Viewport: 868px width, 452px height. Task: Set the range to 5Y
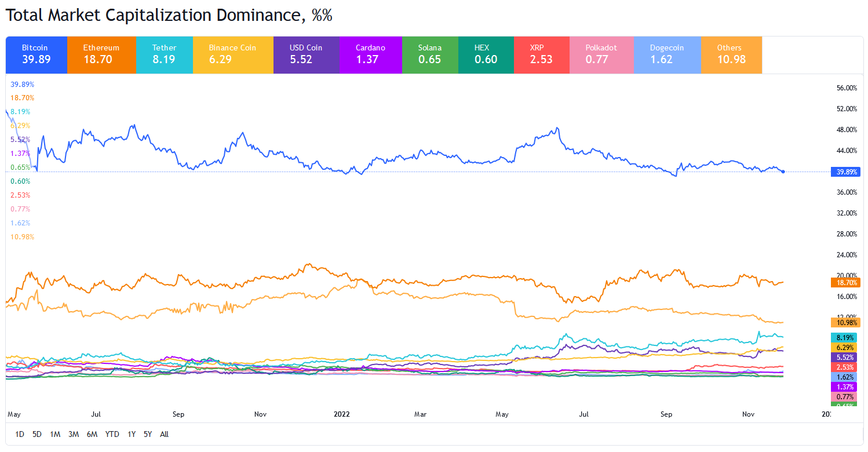point(148,434)
